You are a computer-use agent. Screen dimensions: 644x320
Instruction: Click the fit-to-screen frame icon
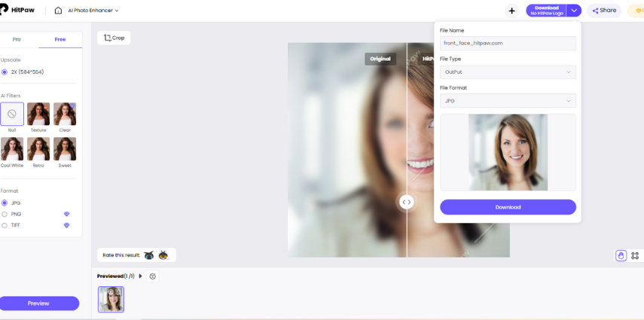(635, 255)
